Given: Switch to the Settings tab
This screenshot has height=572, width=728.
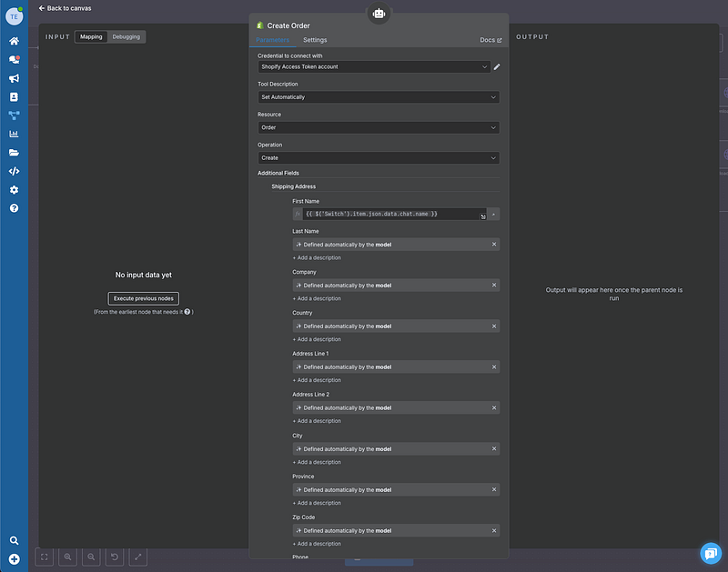Looking at the screenshot, I should (315, 40).
